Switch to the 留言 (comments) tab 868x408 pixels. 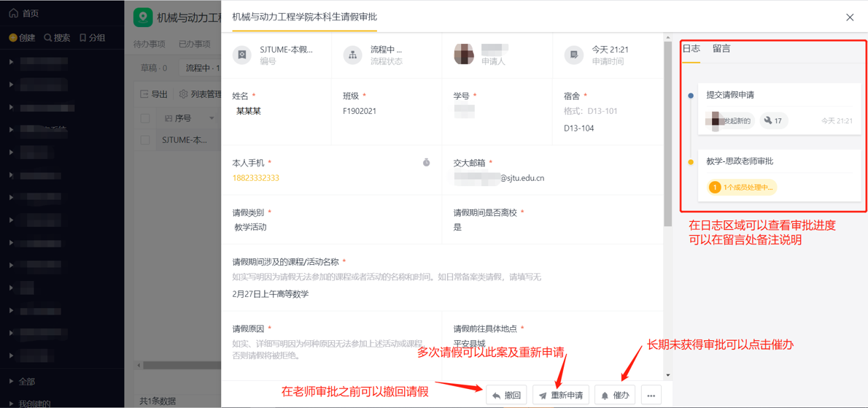pyautogui.click(x=721, y=49)
